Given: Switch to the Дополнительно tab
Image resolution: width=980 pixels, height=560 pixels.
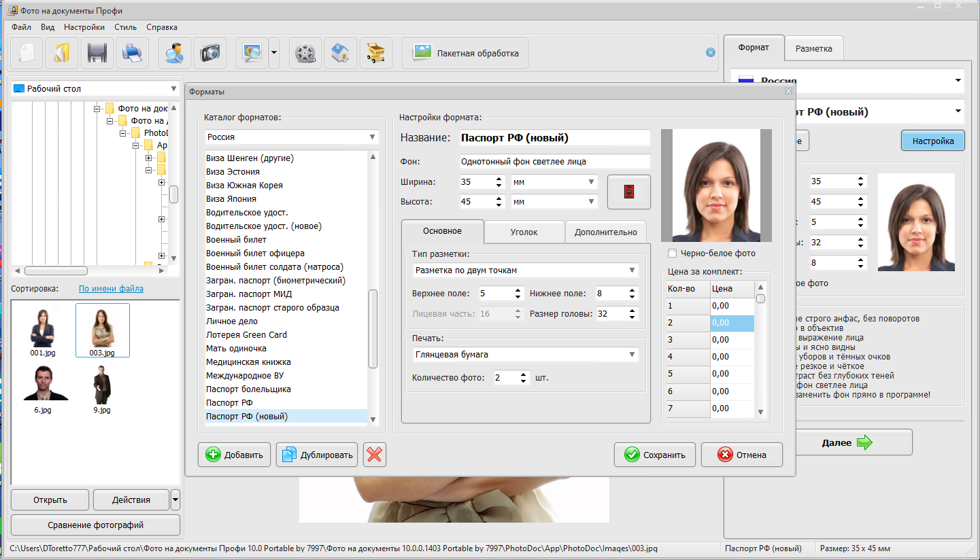Looking at the screenshot, I should (606, 232).
